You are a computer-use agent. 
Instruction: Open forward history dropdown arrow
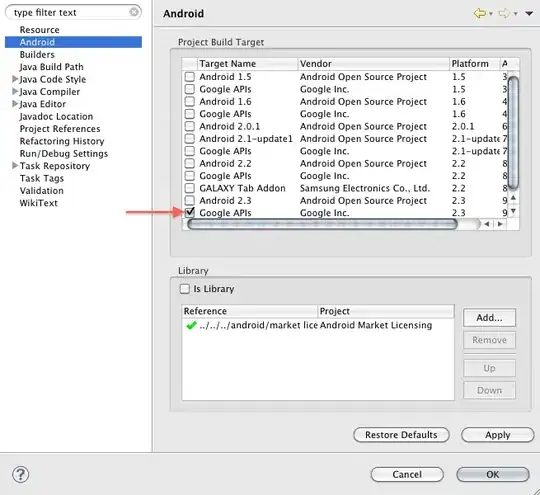coord(516,14)
